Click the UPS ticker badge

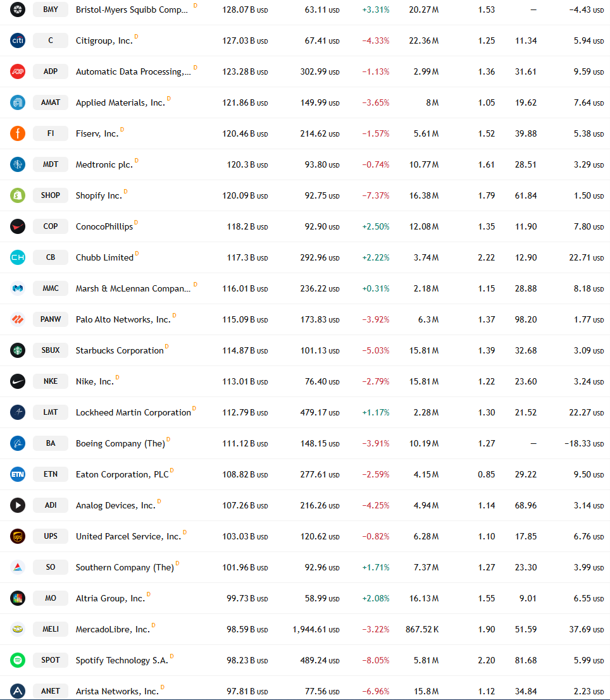[x=51, y=536]
